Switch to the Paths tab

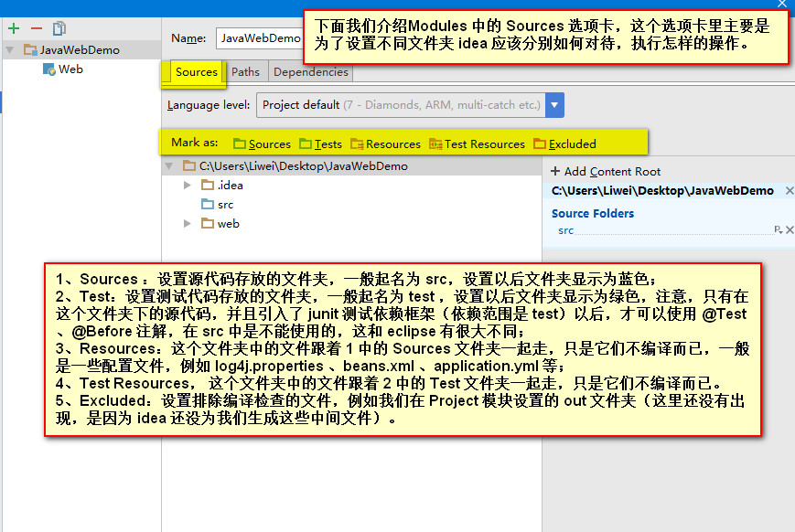245,72
